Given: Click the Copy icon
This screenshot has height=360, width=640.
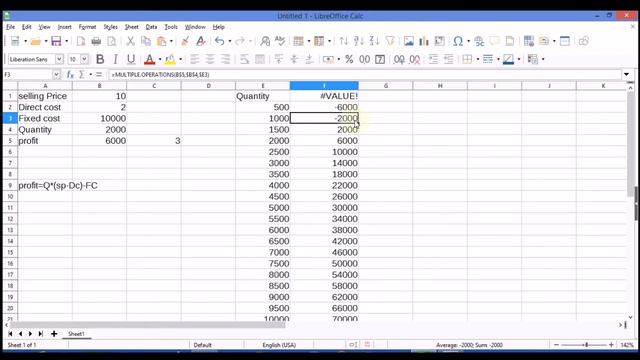Looking at the screenshot, I should [146, 41].
